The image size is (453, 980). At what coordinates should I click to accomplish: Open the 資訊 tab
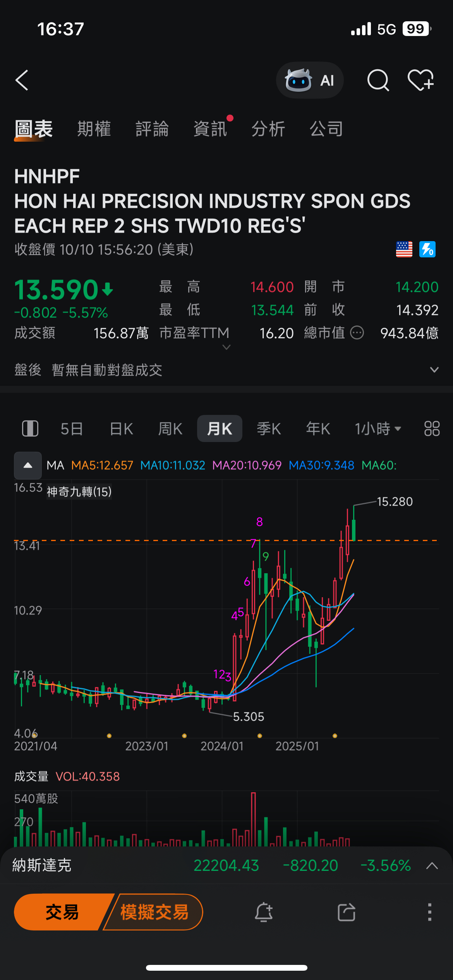point(210,129)
